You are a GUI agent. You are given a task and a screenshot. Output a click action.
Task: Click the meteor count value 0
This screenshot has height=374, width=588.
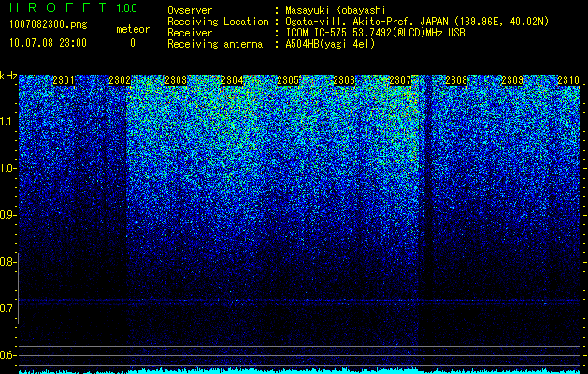pyautogui.click(x=133, y=43)
